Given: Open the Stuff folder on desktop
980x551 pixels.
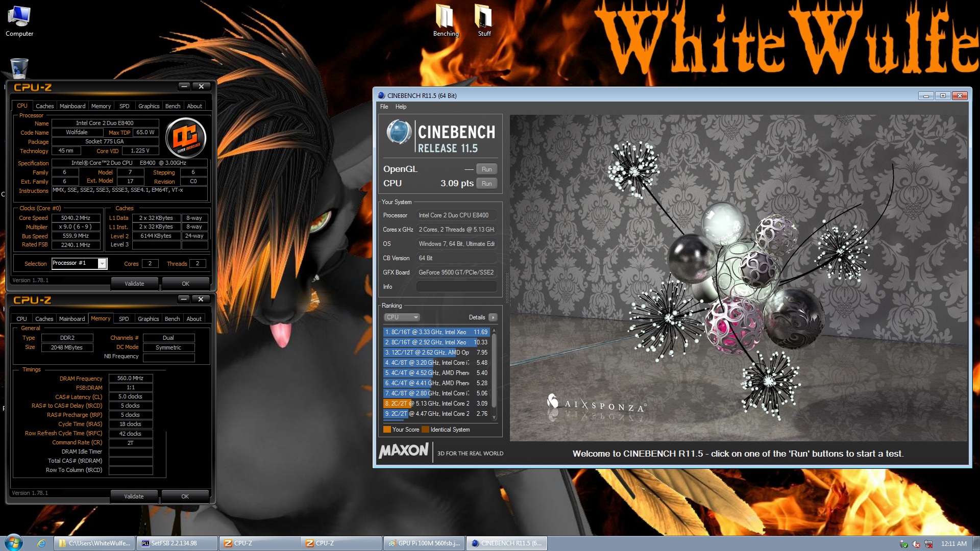Looking at the screenshot, I should coord(484,20).
